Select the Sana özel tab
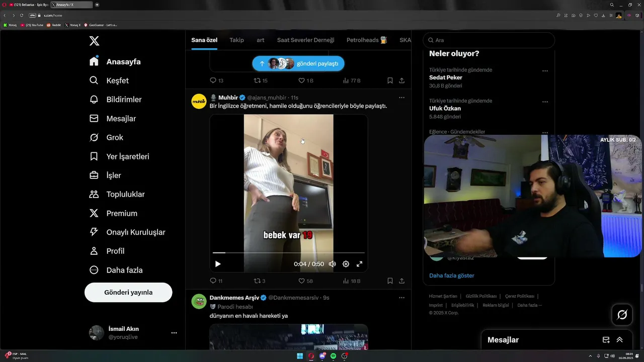Image resolution: width=644 pixels, height=362 pixels. click(204, 40)
